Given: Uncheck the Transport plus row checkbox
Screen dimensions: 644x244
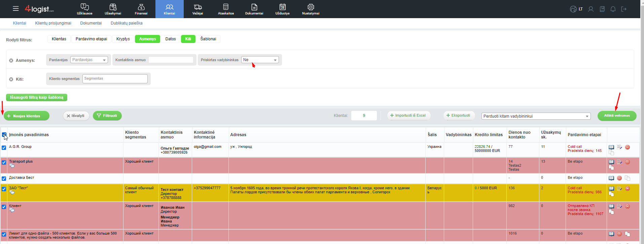Looking at the screenshot, I should 4,162.
